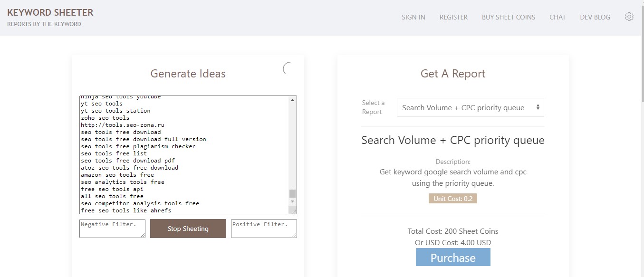Screen dimensions: 644x277
Task: Click the Unit Cost 0.2 badge
Action: point(452,198)
